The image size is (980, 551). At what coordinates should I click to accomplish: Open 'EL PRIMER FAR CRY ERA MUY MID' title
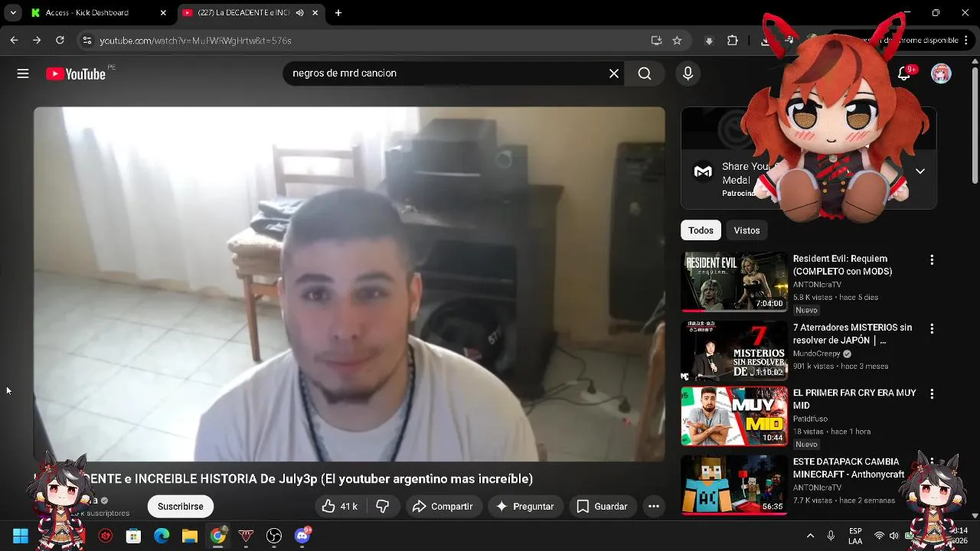[854, 399]
